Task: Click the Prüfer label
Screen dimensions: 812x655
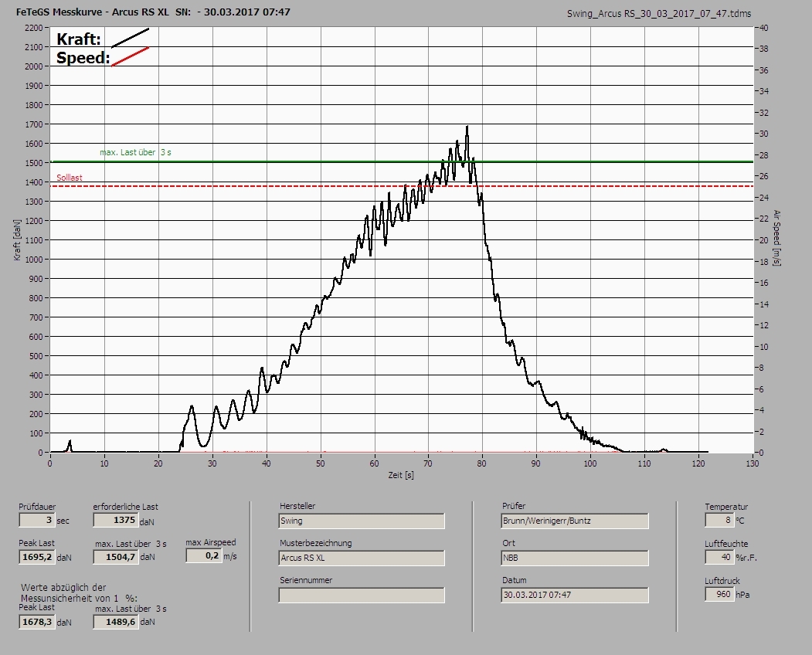Action: [514, 506]
